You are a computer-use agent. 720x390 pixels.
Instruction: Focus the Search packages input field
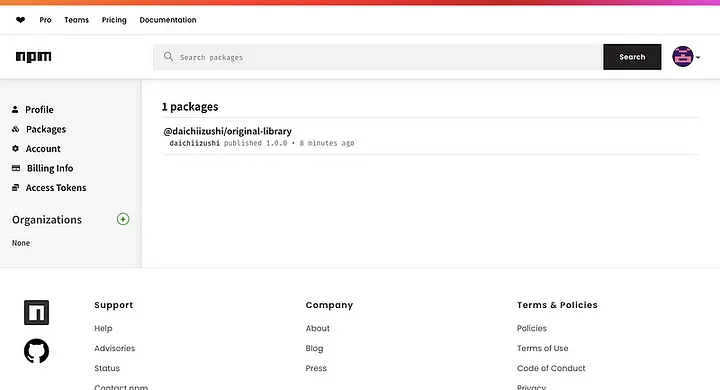[377, 57]
